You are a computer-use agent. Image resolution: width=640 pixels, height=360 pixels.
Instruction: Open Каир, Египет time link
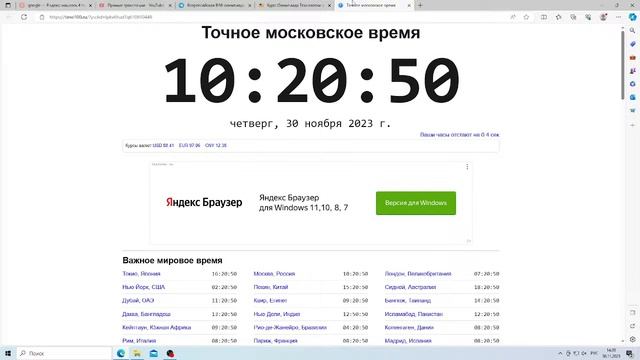pyautogui.click(x=270, y=300)
